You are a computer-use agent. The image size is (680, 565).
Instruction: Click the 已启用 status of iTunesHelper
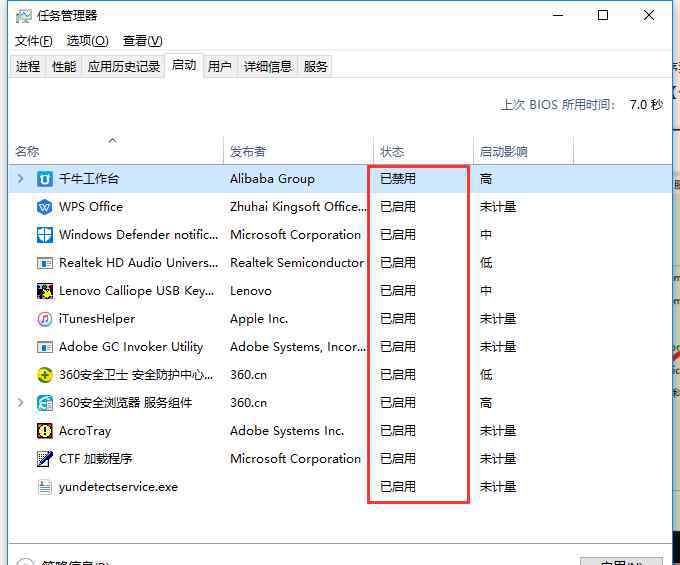click(398, 319)
